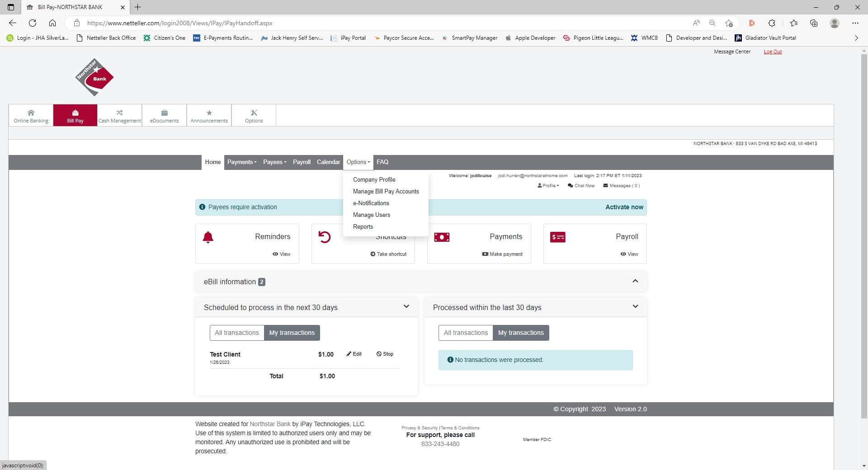Stop the Test Client payment
The width and height of the screenshot is (868, 470).
[x=385, y=354]
